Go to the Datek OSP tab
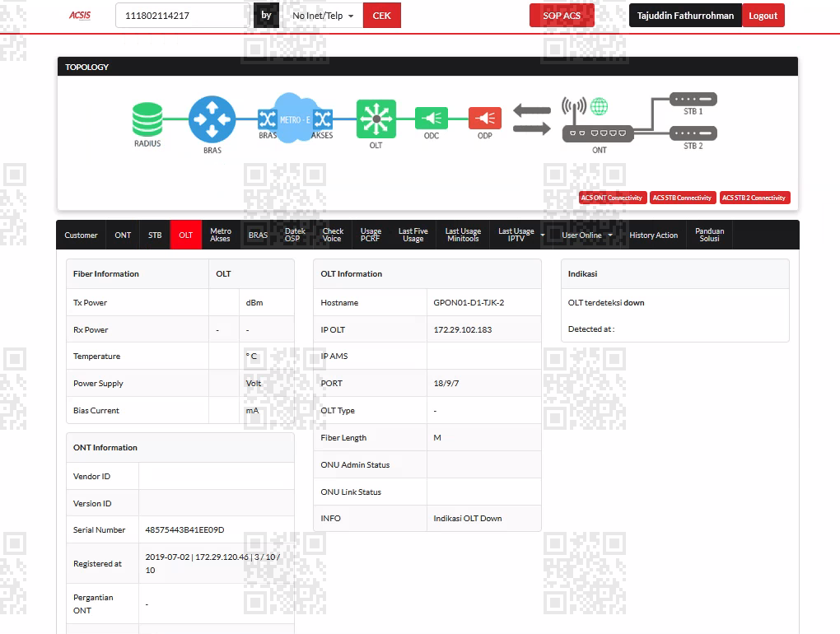 (295, 235)
